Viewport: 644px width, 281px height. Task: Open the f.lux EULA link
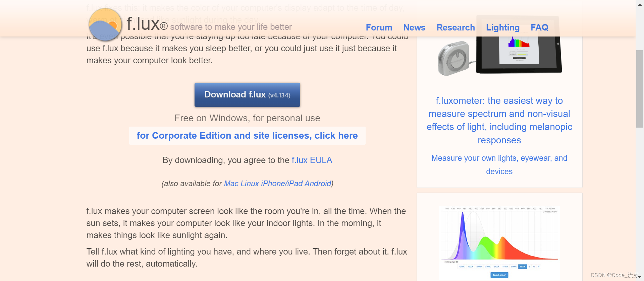pyautogui.click(x=312, y=160)
